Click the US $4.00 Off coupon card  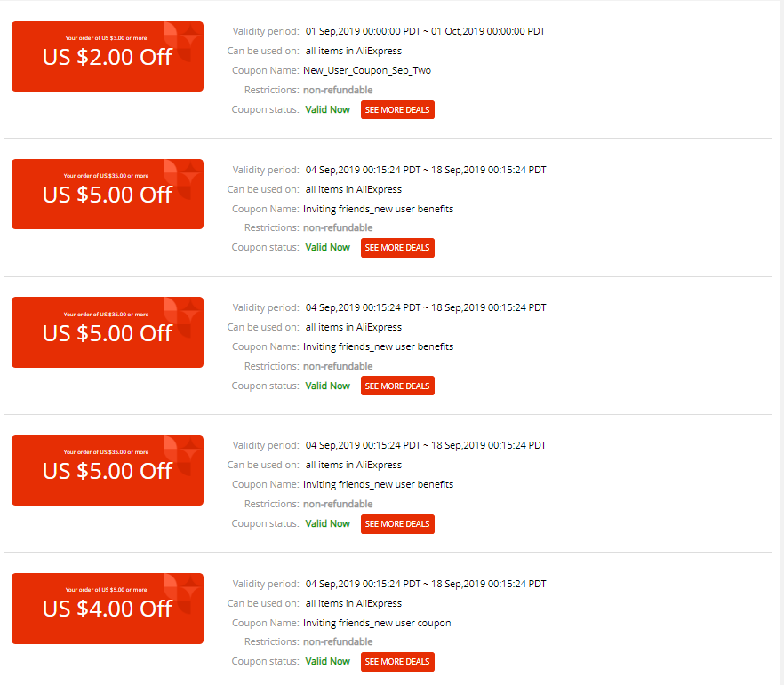108,609
